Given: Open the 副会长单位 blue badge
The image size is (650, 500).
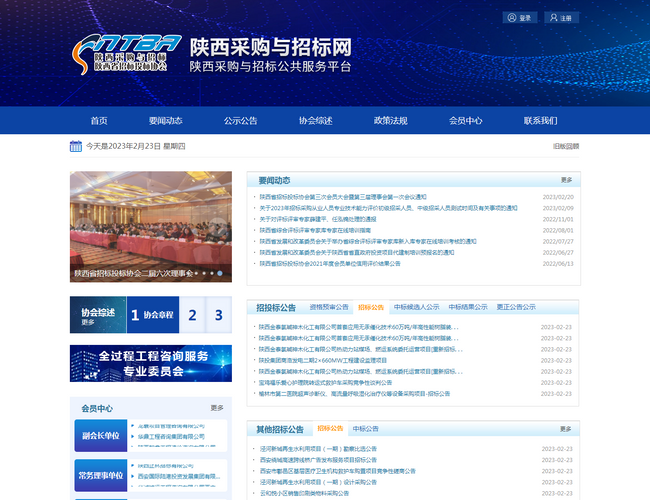Looking at the screenshot, I should [100, 435].
